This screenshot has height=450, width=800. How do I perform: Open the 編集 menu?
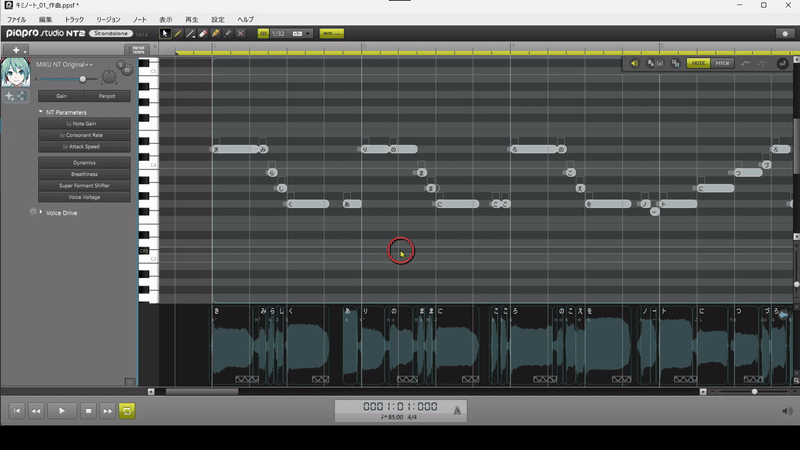click(45, 19)
